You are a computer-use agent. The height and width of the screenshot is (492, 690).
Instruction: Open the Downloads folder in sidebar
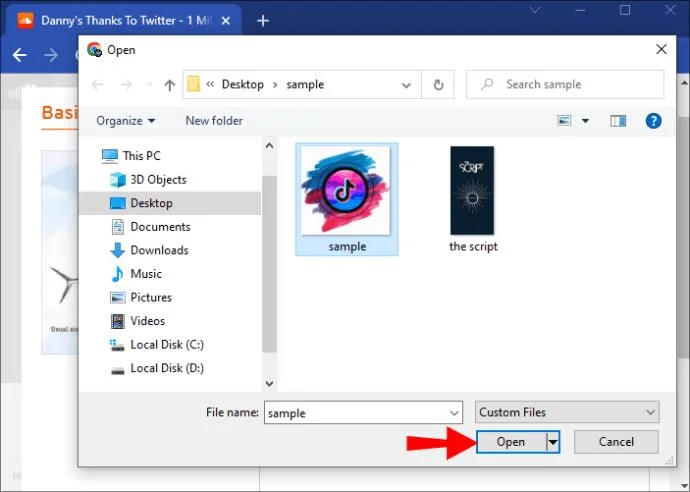coord(159,250)
